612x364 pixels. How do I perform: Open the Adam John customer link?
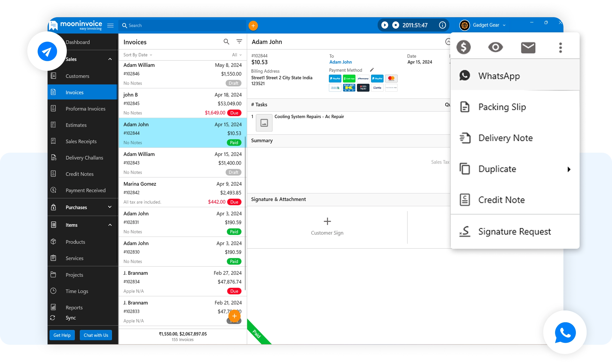click(340, 62)
